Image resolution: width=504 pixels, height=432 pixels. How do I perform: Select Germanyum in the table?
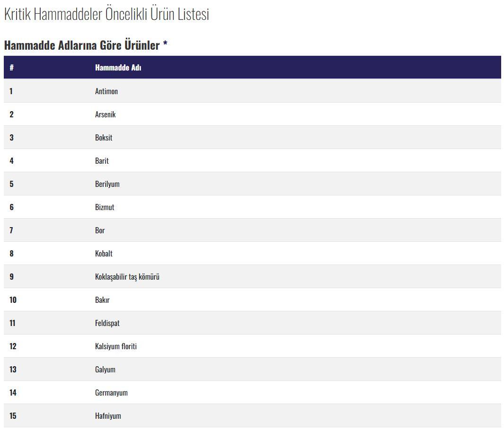[111, 393]
